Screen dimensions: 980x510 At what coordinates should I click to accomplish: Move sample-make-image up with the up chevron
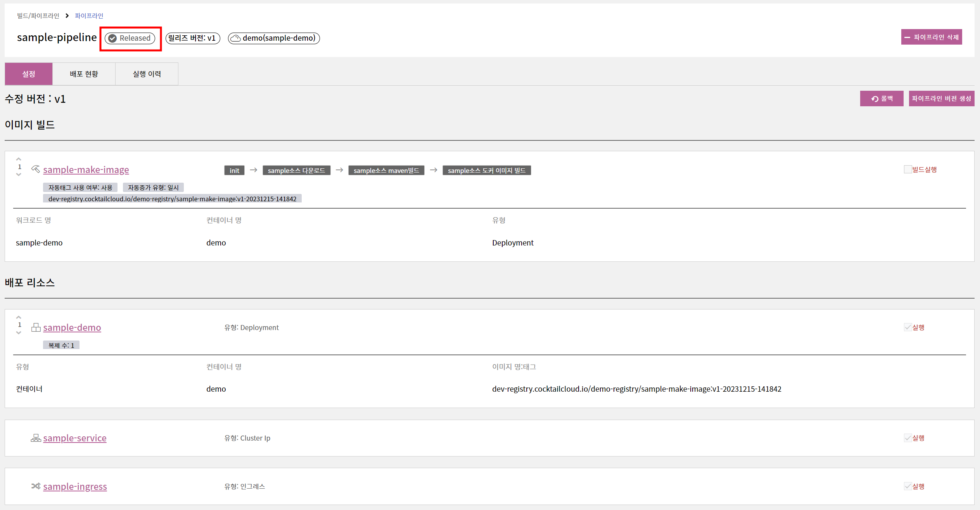tap(19, 159)
